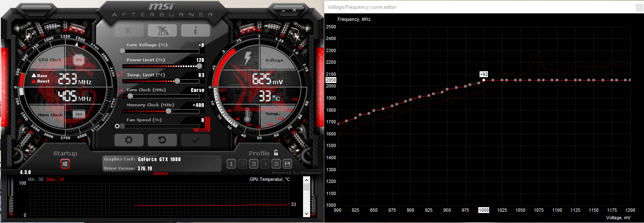Load profile slot 3
This screenshot has width=644, height=223.
[x=254, y=164]
